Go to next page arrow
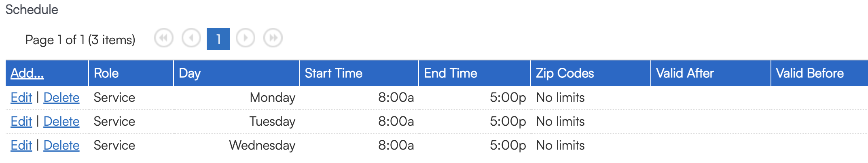 click(x=246, y=39)
